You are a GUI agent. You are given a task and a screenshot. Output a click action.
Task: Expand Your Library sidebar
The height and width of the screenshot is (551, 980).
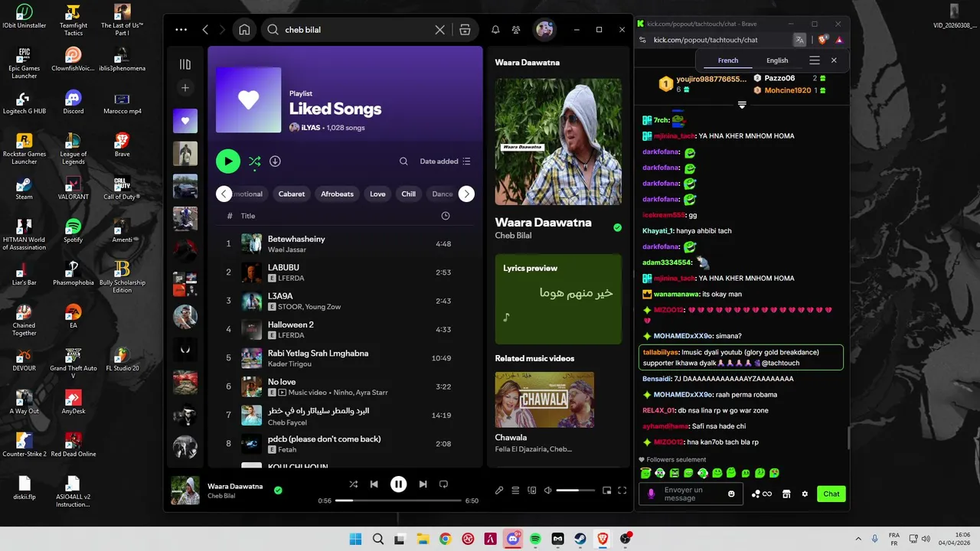tap(185, 64)
